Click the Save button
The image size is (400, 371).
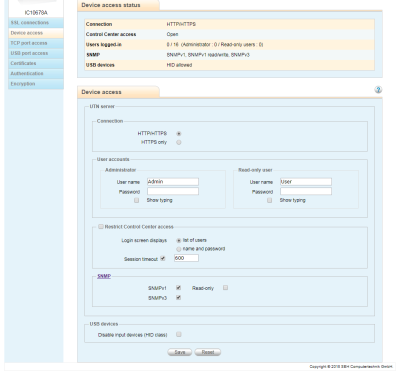click(180, 352)
